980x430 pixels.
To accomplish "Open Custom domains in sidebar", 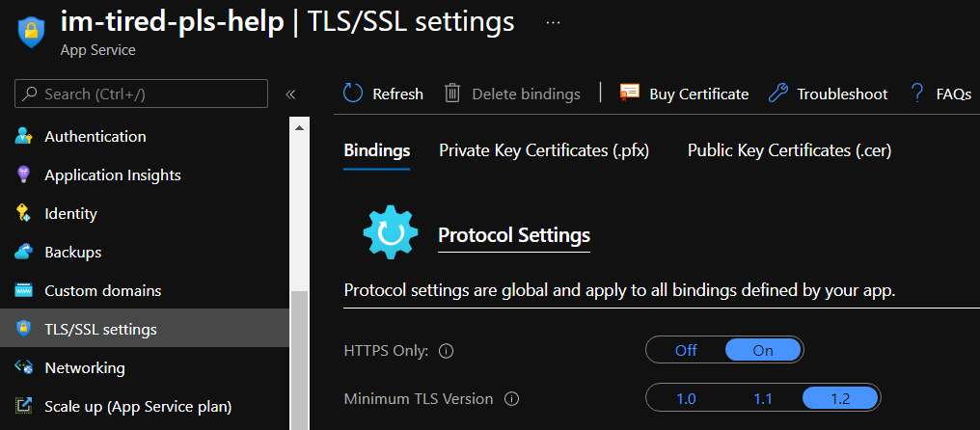I will click(102, 291).
